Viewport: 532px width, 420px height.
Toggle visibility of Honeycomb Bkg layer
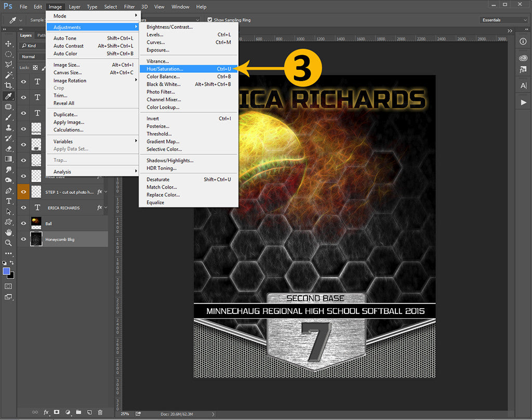[24, 239]
